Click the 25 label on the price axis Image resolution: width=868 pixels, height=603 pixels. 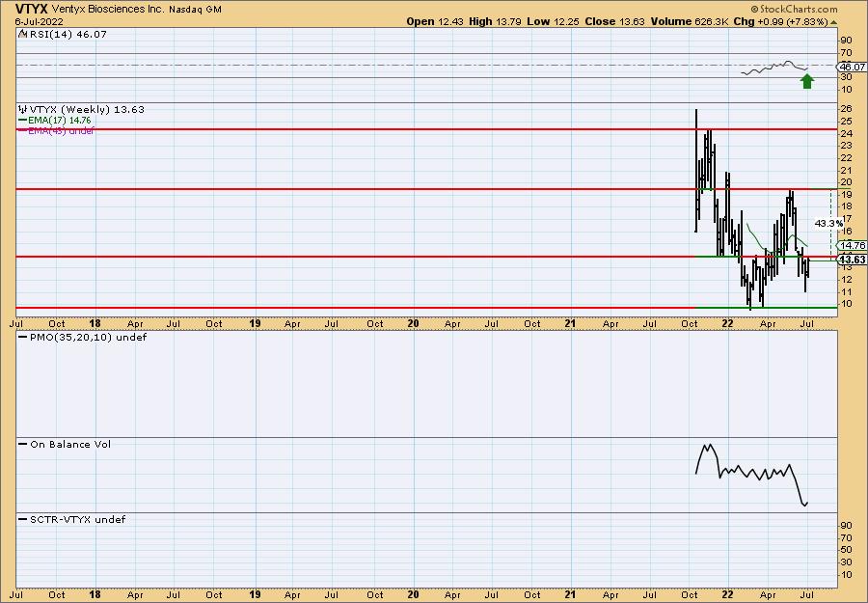[847, 121]
